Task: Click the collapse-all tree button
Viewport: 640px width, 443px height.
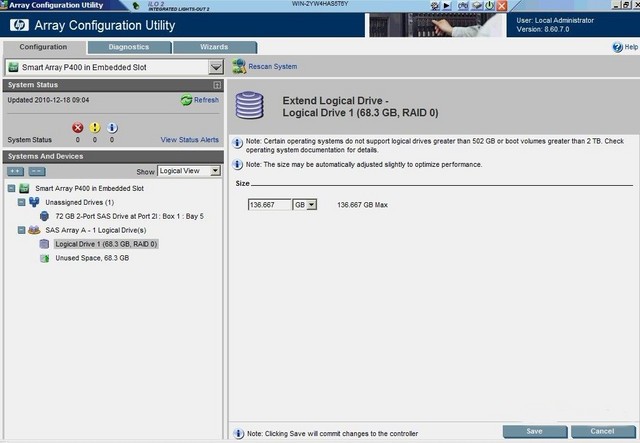Action: click(35, 171)
